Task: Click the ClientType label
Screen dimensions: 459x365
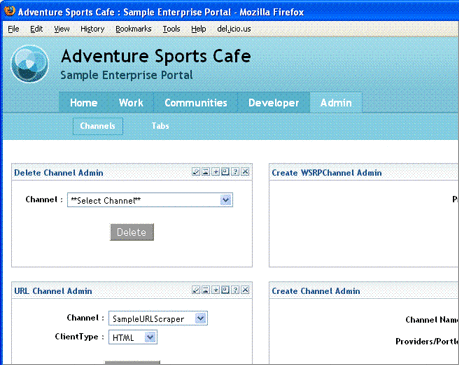Action: tap(80, 337)
